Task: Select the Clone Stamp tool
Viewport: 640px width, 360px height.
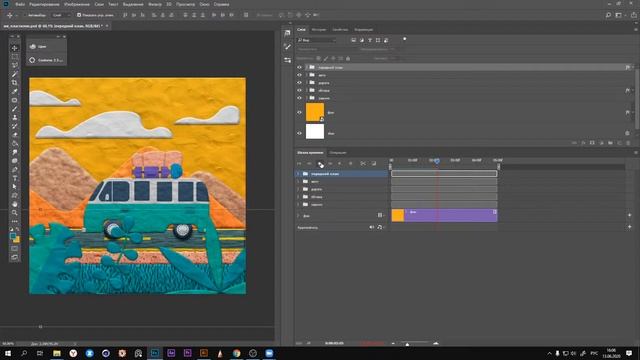Action: tap(15, 117)
